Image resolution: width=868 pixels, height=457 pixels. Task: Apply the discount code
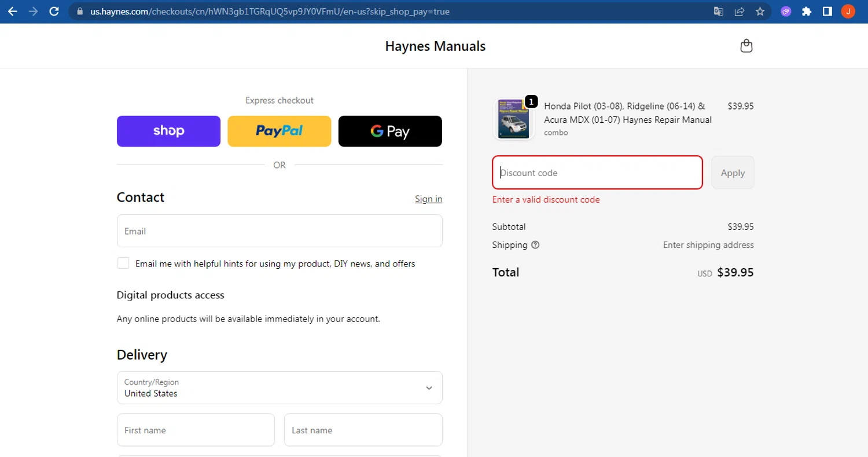(x=733, y=173)
